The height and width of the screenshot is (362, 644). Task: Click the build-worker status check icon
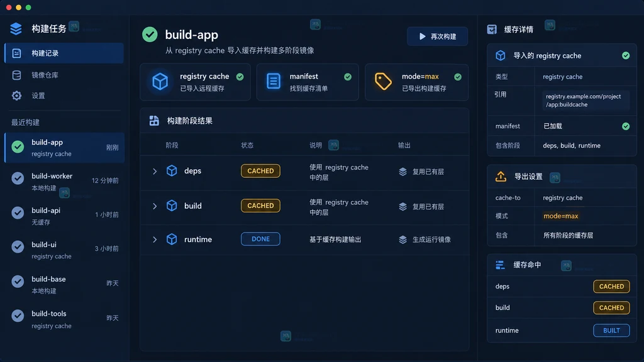coord(18,178)
